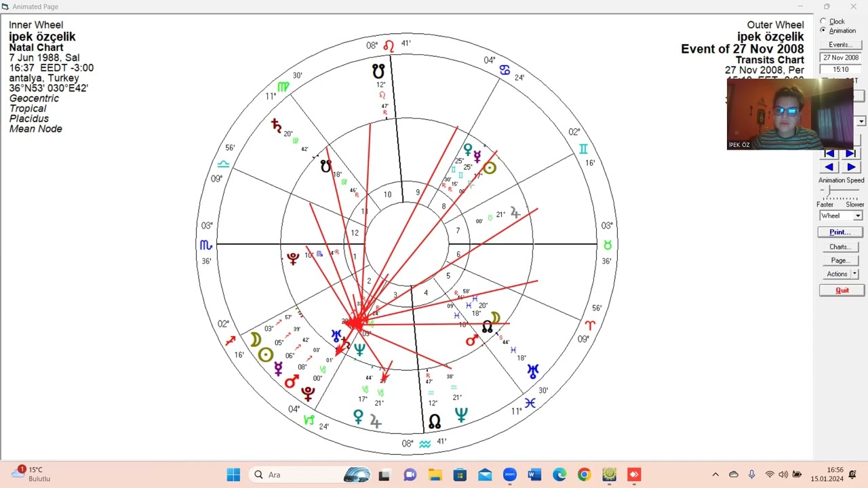This screenshot has height=488, width=868.
Task: Open the Events... dialog
Action: [840, 45]
